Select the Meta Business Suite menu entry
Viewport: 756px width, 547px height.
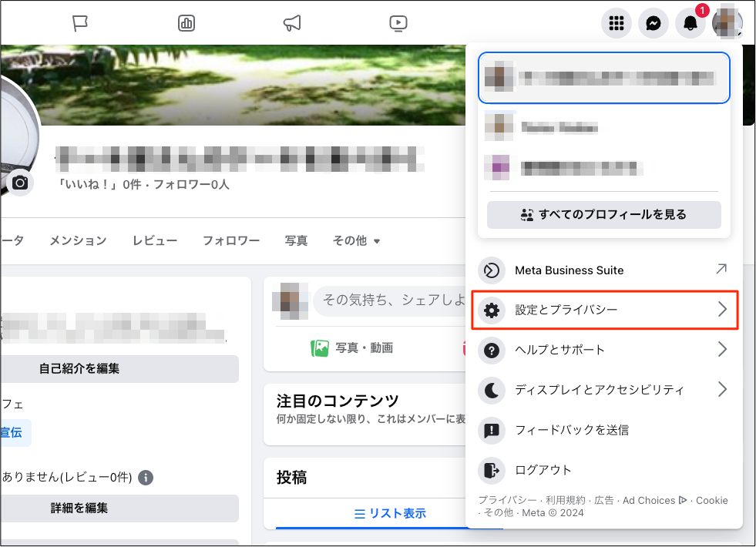click(603, 270)
